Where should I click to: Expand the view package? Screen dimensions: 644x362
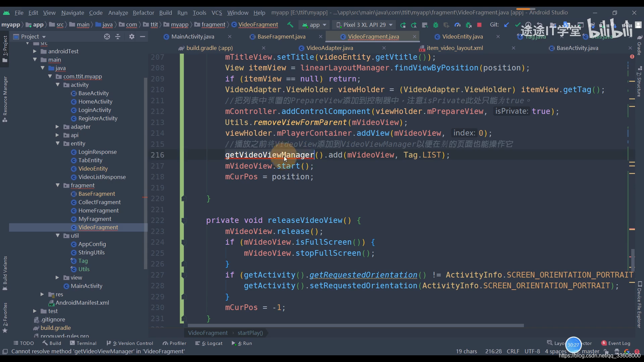pos(57,278)
